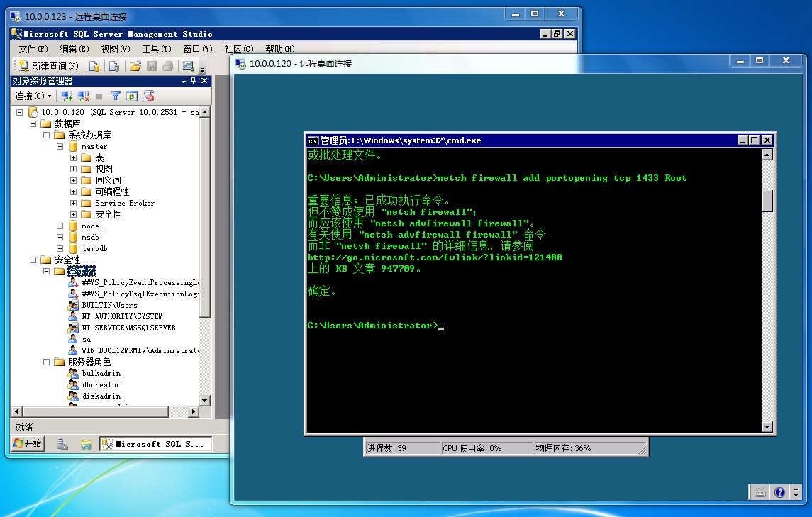Click 10.0.0.120 remote desktop title icon

[240, 63]
